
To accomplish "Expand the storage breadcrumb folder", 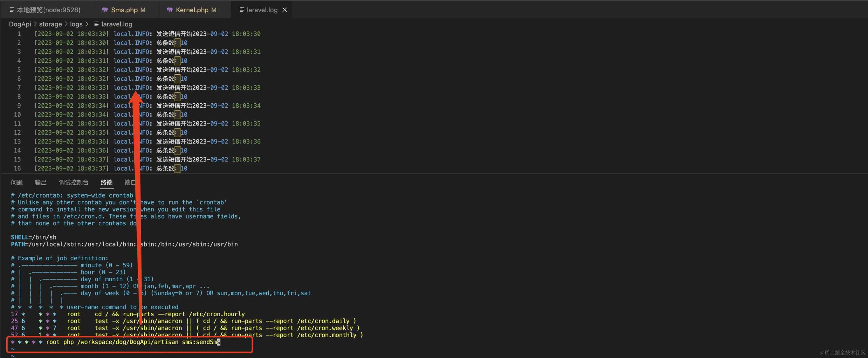I will click(51, 24).
